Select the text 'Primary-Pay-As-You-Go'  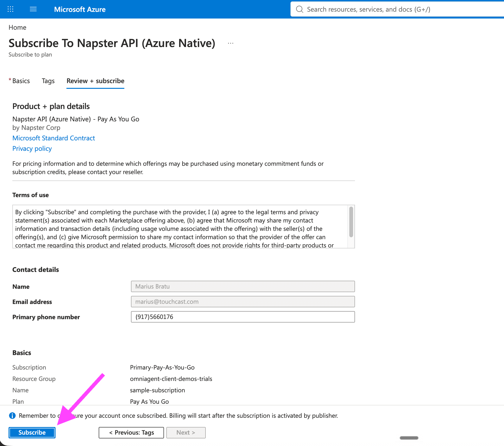pyautogui.click(x=162, y=368)
